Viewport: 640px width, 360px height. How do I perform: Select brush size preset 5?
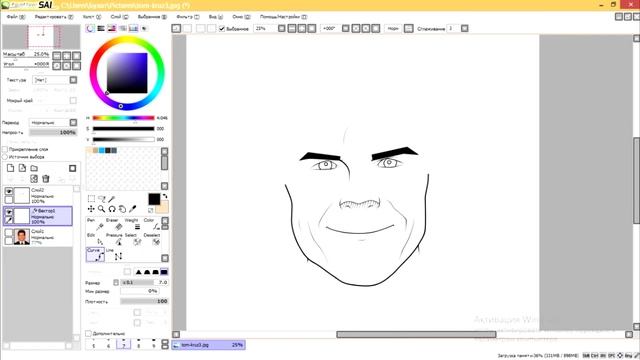coord(93,344)
